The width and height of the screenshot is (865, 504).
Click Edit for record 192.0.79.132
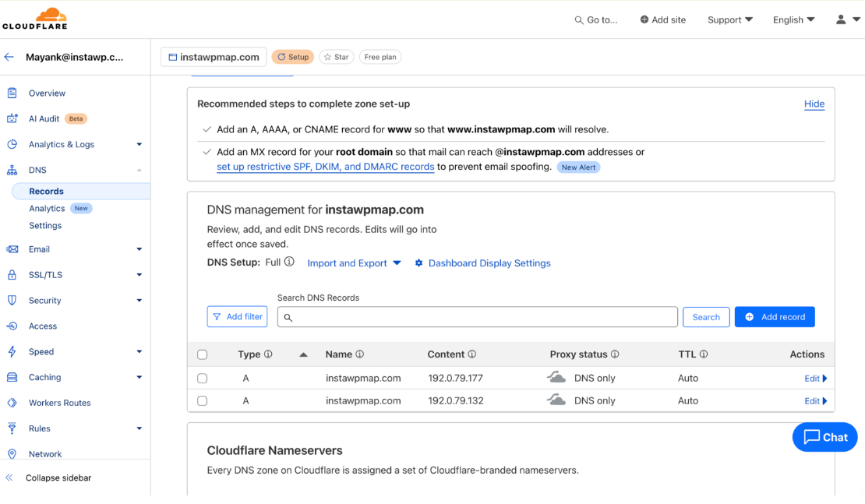[815, 401]
